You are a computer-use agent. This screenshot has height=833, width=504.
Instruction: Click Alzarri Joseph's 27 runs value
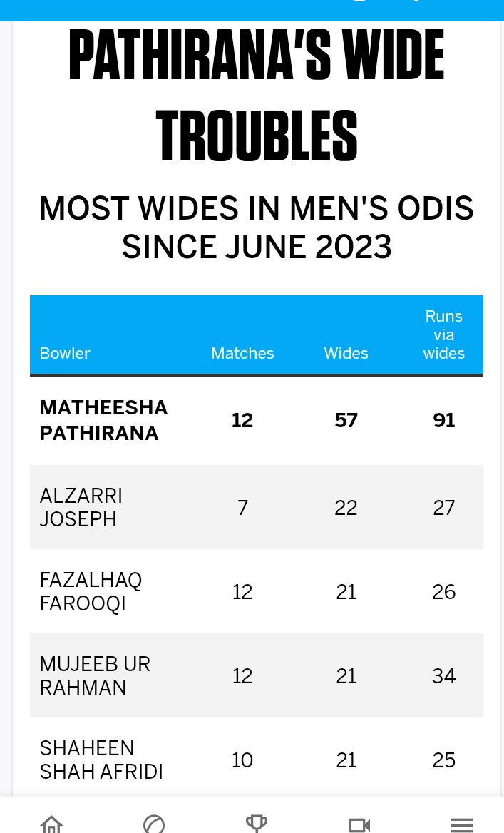[x=443, y=507]
